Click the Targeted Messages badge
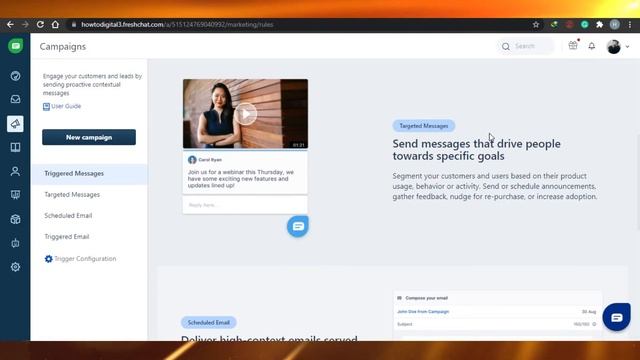Viewport: 640px width, 360px height. coord(424,126)
